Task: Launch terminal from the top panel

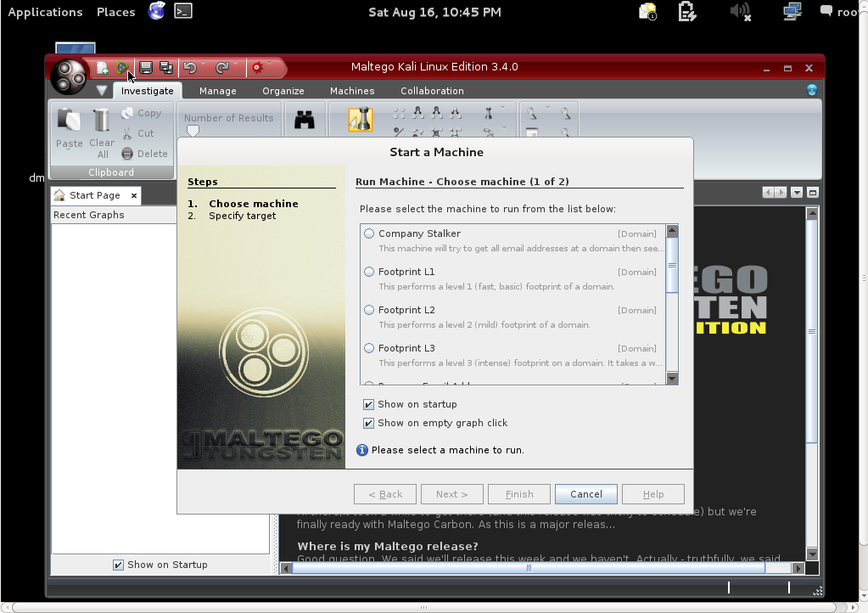Action: coord(183,11)
